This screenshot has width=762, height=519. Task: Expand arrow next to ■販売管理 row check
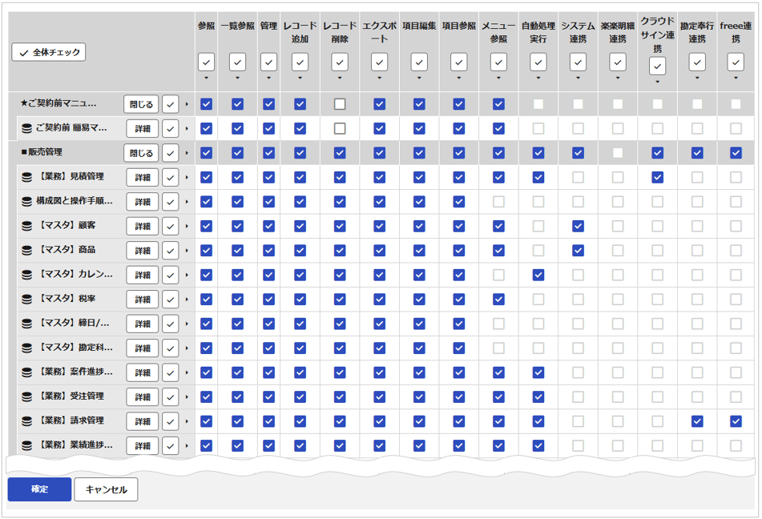[187, 153]
